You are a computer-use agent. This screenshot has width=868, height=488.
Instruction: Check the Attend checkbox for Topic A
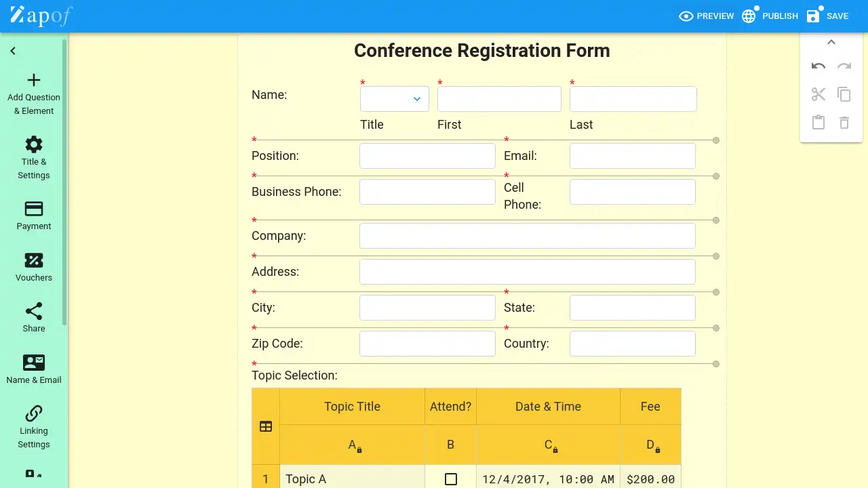pyautogui.click(x=451, y=479)
